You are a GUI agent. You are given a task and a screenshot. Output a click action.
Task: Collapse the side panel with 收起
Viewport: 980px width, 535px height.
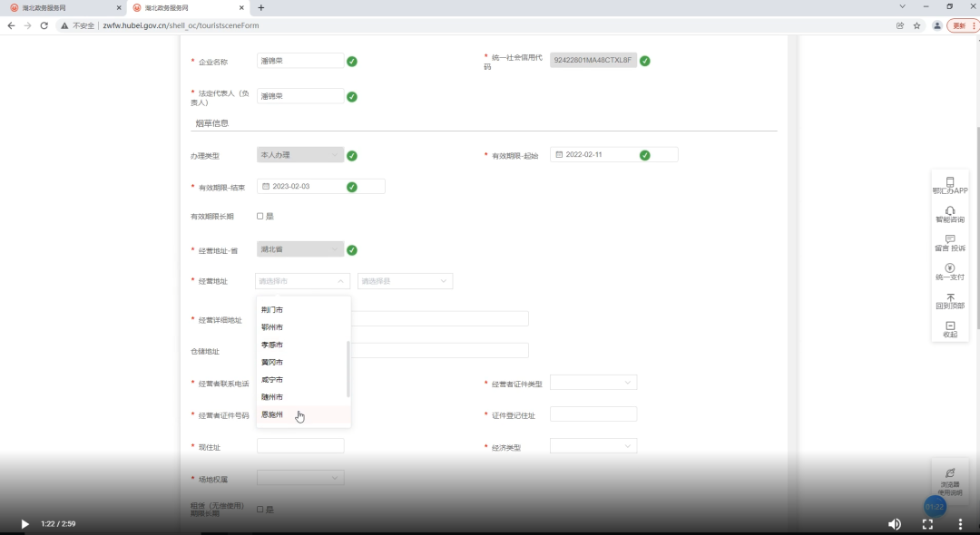(x=950, y=330)
